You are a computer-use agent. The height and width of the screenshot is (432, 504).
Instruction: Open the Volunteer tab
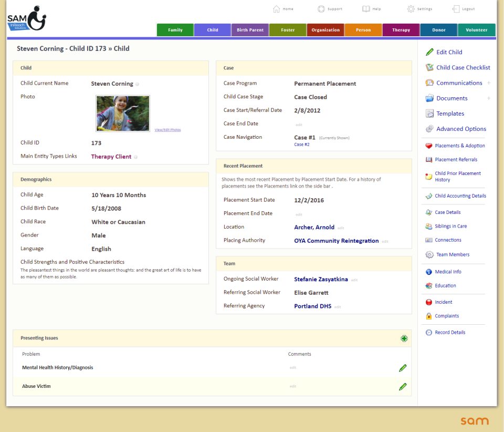tap(476, 30)
